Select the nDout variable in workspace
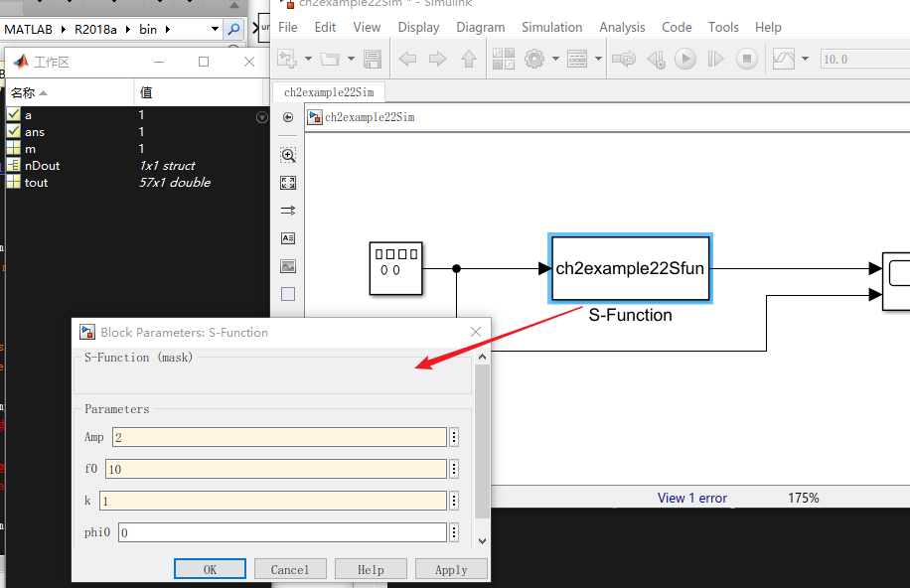910x588 pixels. (43, 166)
